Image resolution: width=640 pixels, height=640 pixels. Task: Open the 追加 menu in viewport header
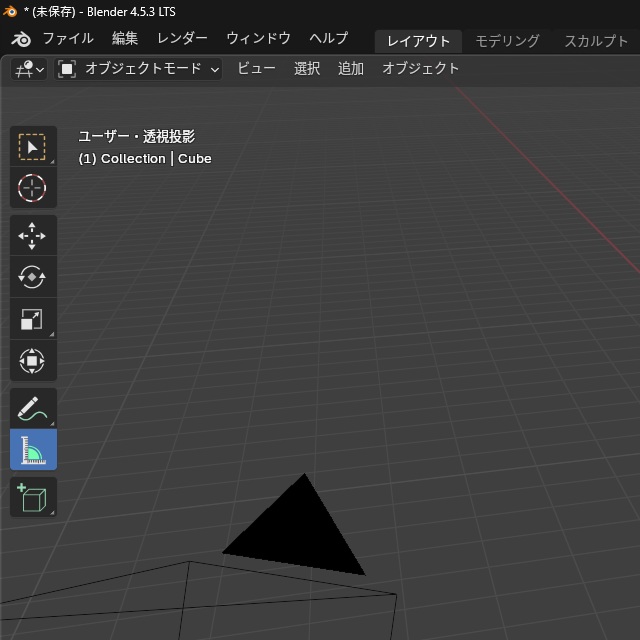point(351,69)
